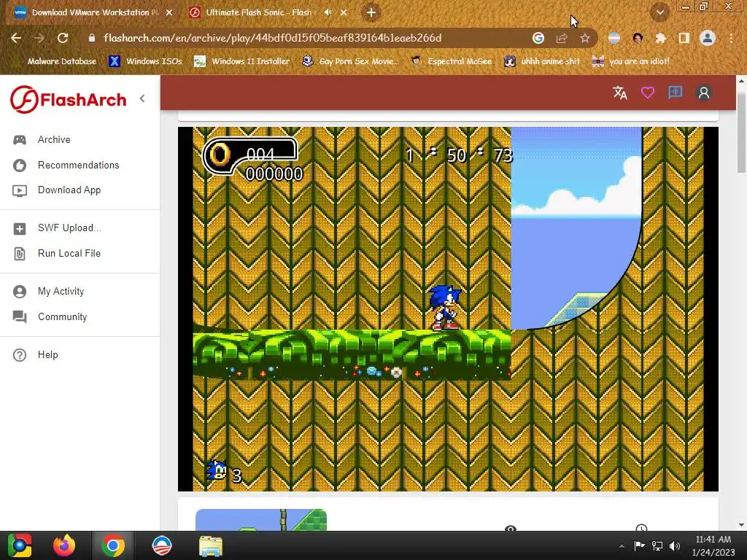
Task: Close the VMware Workstation tab
Action: 169,12
